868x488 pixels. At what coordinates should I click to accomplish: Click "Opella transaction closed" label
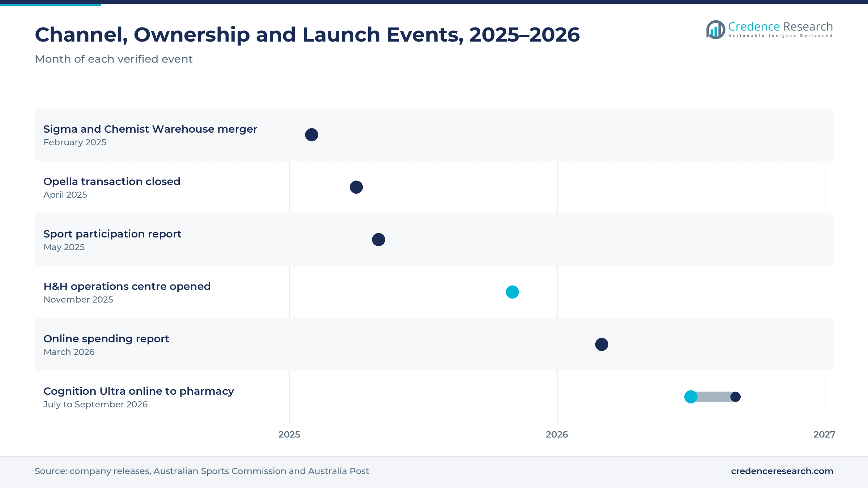[112, 181]
